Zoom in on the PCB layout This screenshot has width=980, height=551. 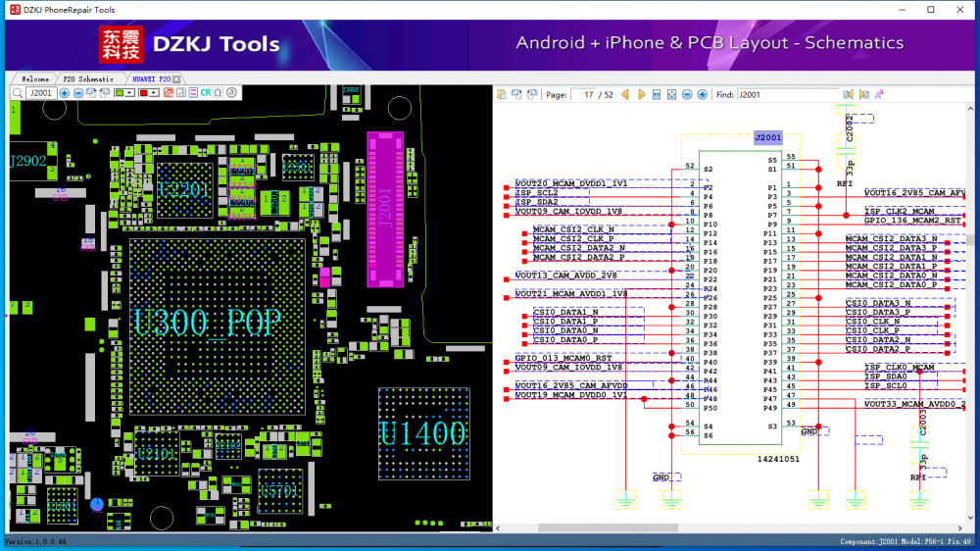[x=64, y=92]
